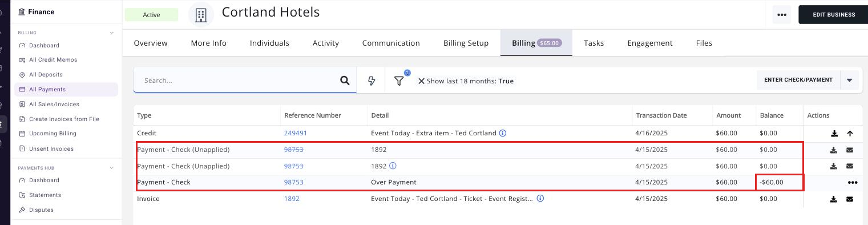Email the Invoice 1892 document
868x225 pixels.
point(850,199)
